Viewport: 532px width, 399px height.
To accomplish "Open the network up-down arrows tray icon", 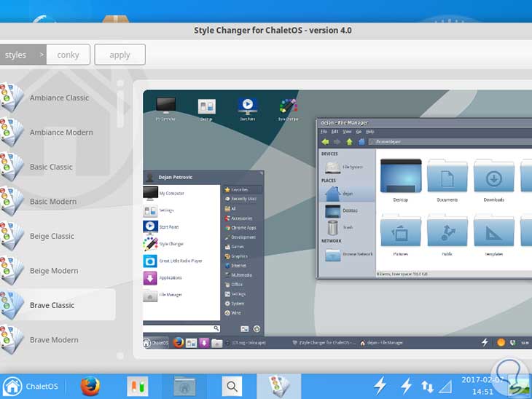I will point(427,387).
